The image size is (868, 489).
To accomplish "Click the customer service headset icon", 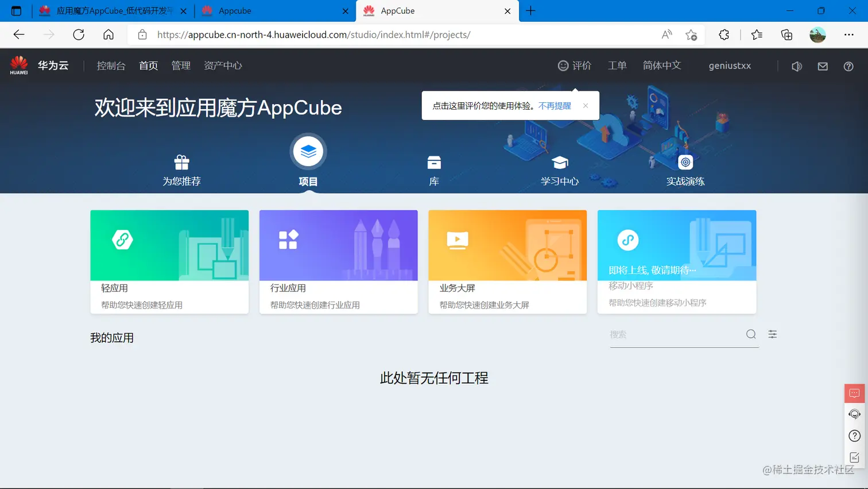I will [x=855, y=414].
